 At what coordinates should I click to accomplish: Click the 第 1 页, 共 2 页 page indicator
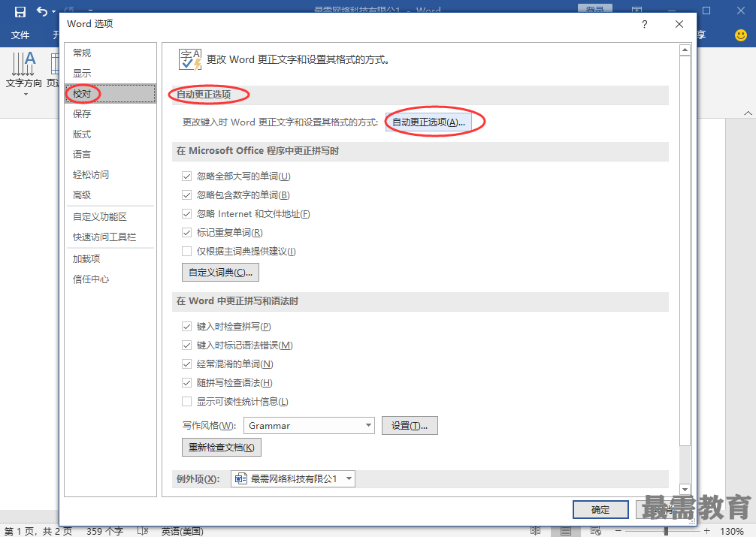[x=38, y=531]
